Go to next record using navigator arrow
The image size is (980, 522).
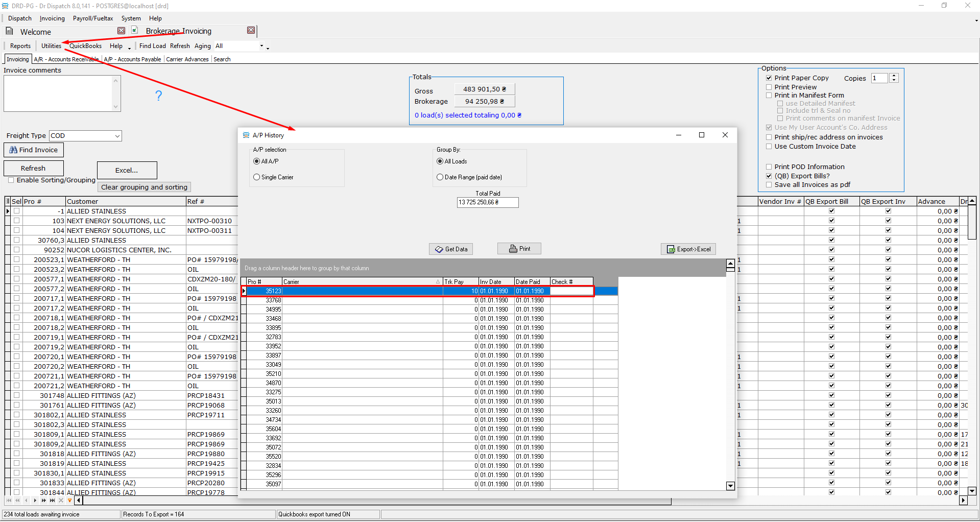coord(35,501)
